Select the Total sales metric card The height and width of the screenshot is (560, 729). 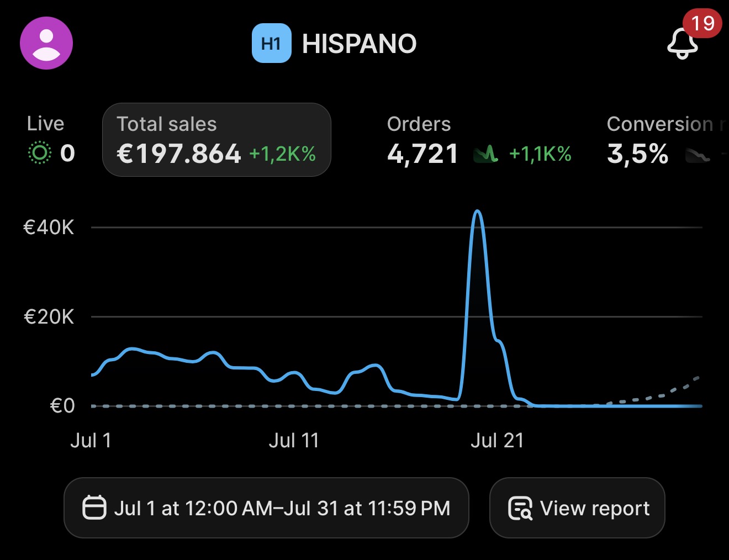tap(216, 140)
